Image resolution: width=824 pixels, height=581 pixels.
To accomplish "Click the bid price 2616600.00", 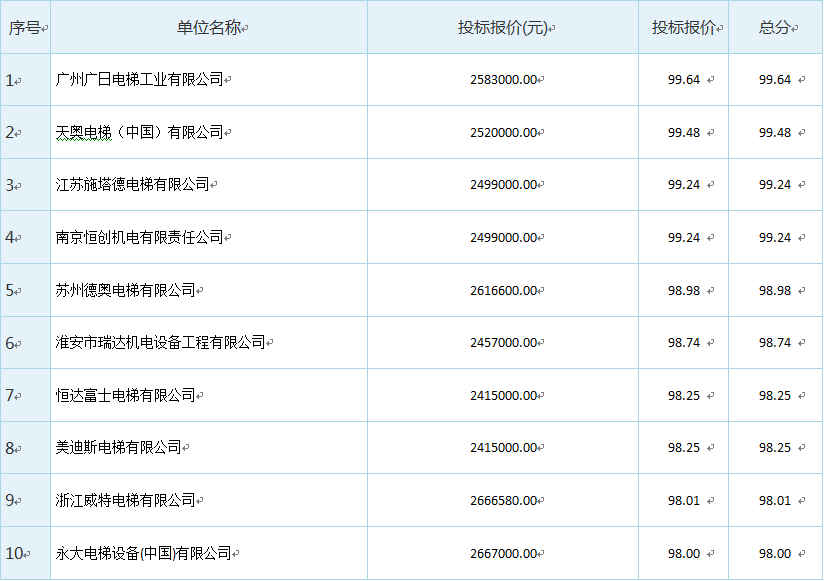I will [503, 290].
